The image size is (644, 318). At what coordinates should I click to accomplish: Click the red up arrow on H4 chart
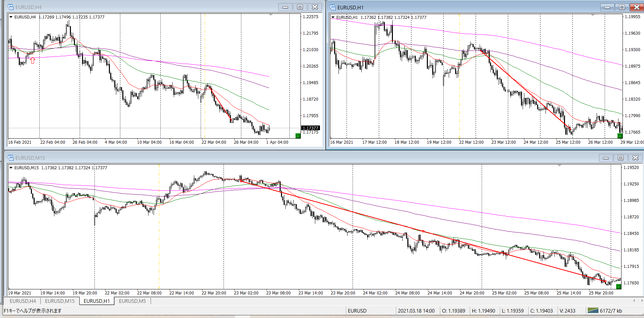pos(33,61)
